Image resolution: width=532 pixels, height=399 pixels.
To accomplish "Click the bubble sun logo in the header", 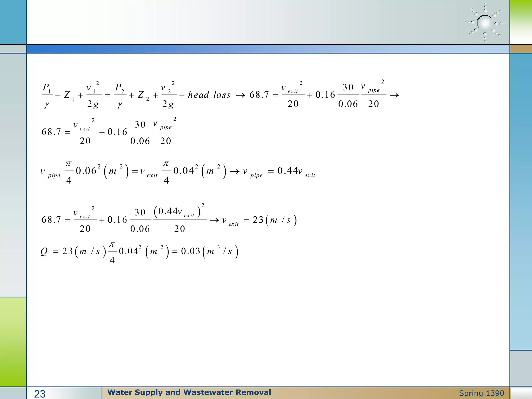I will pyautogui.click(x=484, y=22).
